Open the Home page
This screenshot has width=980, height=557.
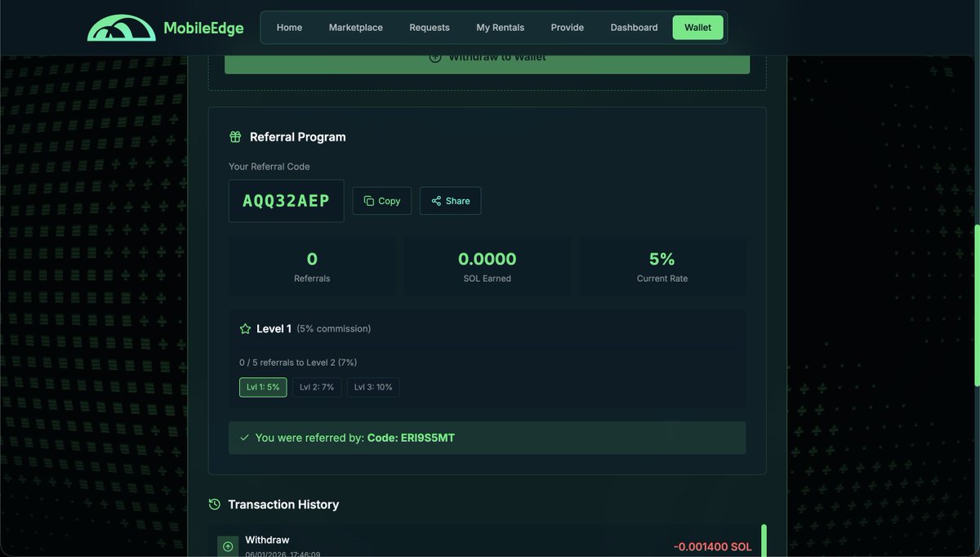(289, 28)
